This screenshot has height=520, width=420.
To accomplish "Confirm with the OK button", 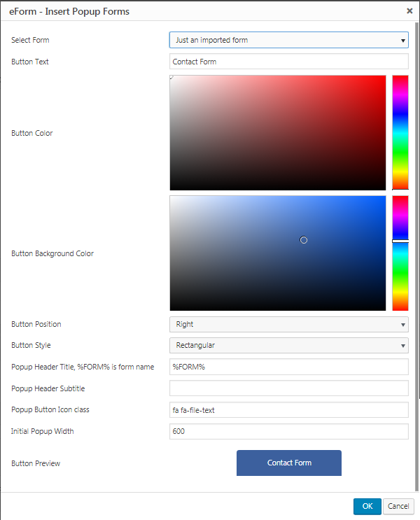I will coord(367,507).
